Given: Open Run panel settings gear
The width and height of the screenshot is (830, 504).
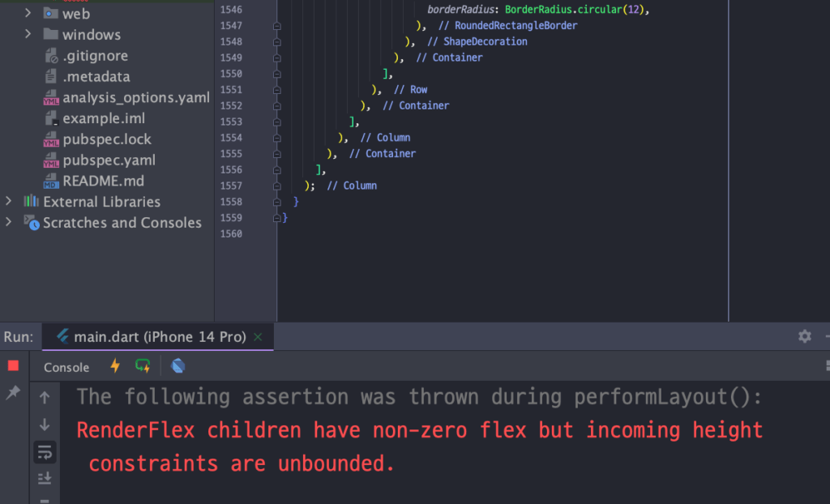Looking at the screenshot, I should pyautogui.click(x=804, y=336).
